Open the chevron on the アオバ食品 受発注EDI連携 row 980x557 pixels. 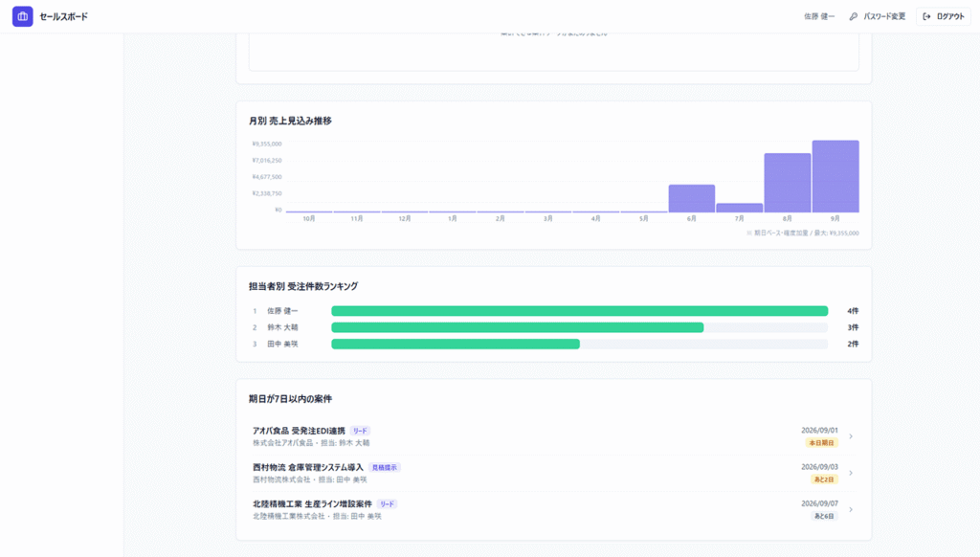pos(851,436)
